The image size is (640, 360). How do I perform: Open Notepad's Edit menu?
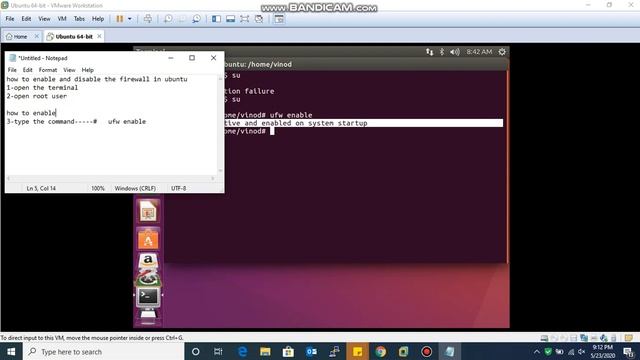click(x=27, y=70)
